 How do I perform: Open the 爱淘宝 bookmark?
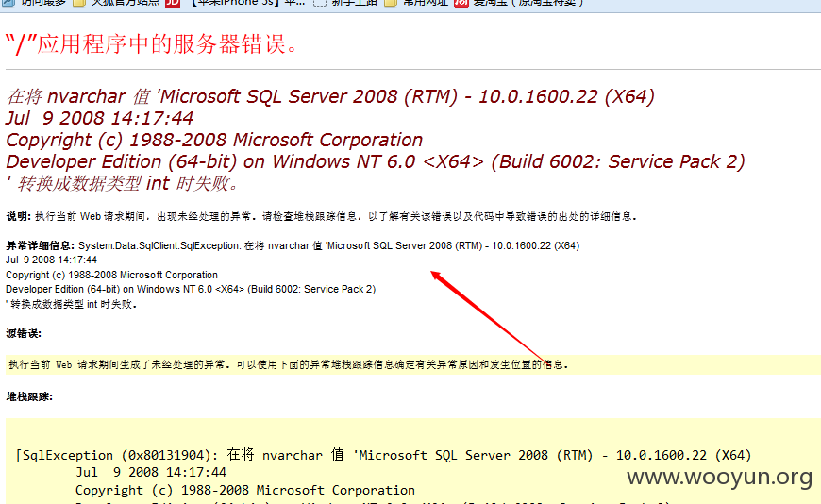click(518, 3)
